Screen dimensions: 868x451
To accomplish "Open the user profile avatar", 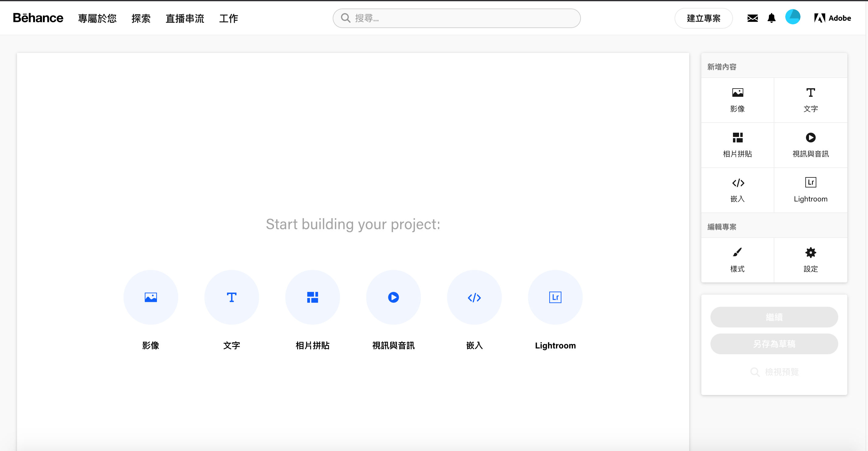I will point(793,17).
